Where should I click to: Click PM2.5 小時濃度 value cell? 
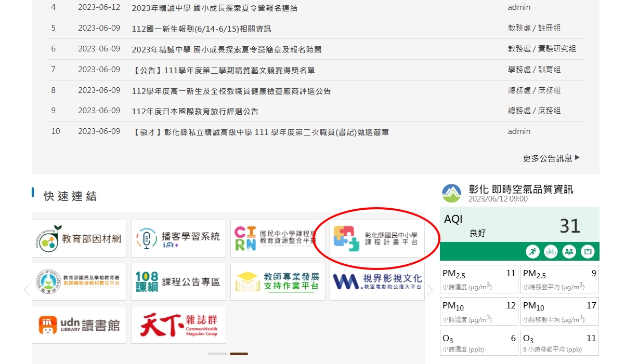coord(479,279)
